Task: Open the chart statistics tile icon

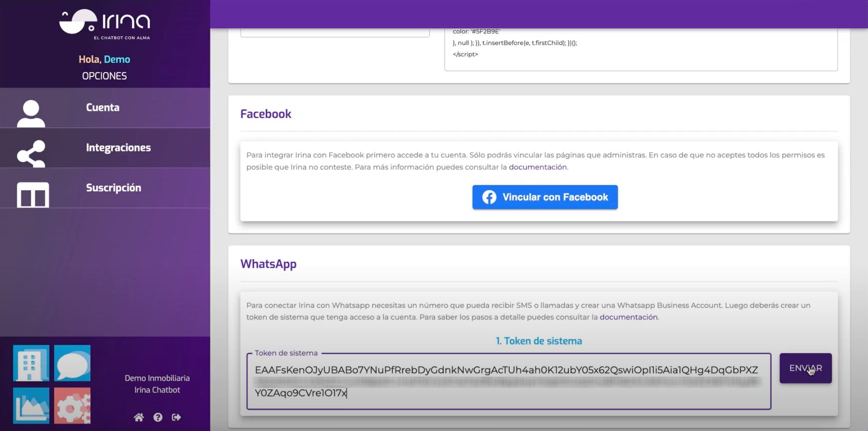Action: click(x=31, y=405)
